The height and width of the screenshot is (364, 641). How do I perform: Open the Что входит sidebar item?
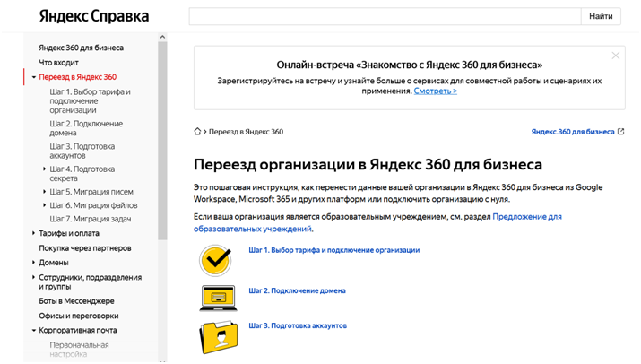tap(58, 63)
